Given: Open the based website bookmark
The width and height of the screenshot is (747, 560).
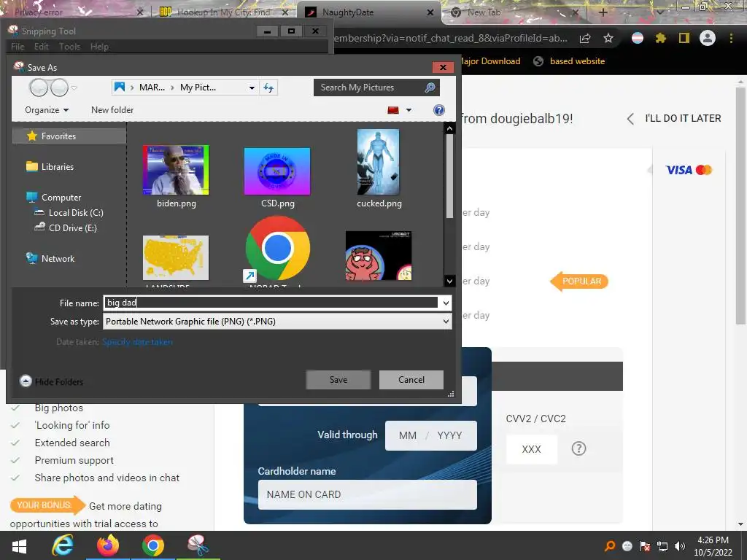Looking at the screenshot, I should (569, 61).
